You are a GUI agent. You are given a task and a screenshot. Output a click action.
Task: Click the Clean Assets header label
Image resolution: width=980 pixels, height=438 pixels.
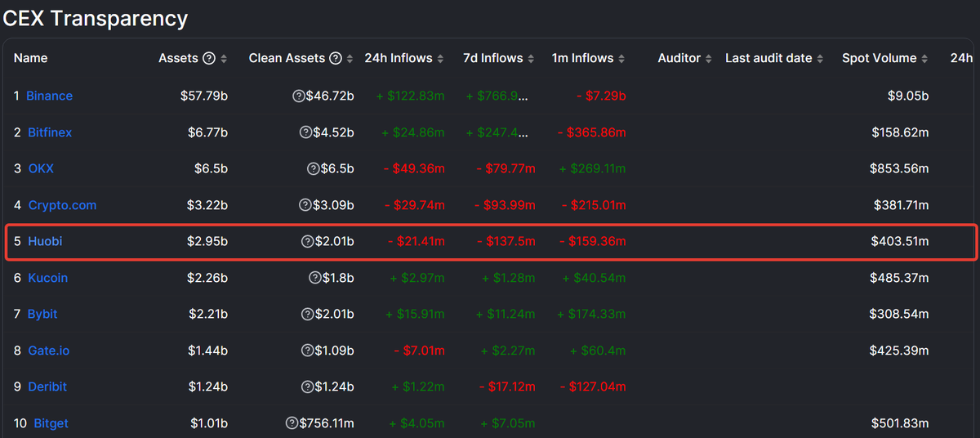[287, 58]
